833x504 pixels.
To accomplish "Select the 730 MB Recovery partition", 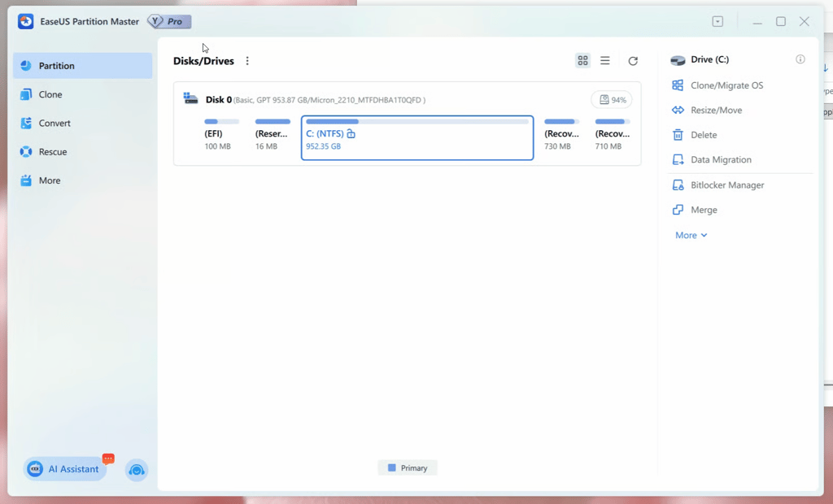I will coord(561,136).
